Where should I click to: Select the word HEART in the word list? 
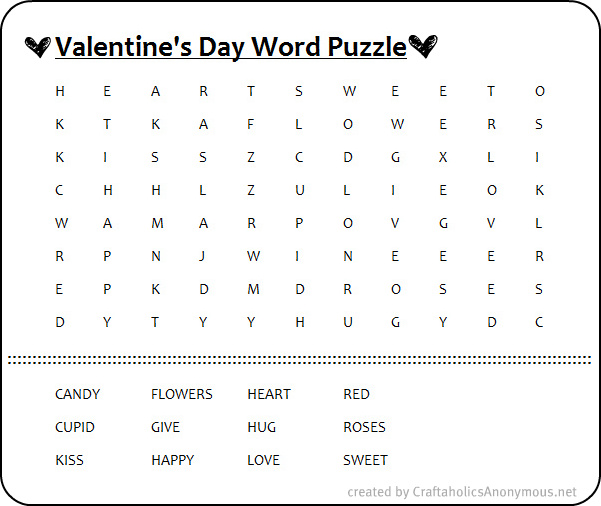pyautogui.click(x=269, y=394)
